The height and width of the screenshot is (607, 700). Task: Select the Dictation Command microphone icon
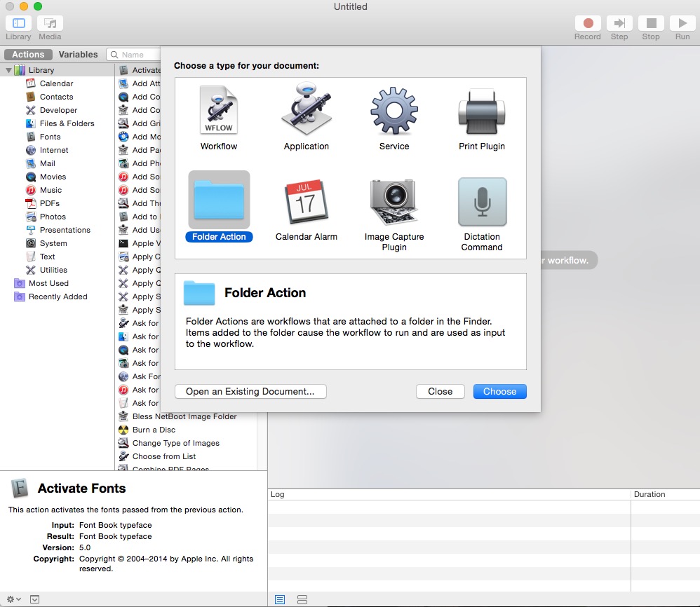(482, 202)
